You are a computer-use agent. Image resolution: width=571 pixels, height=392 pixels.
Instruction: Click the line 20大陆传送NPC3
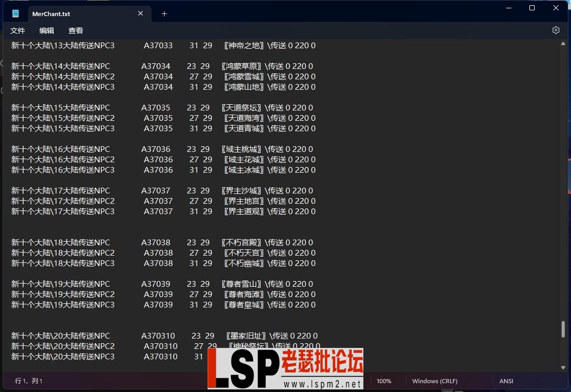coord(107,356)
